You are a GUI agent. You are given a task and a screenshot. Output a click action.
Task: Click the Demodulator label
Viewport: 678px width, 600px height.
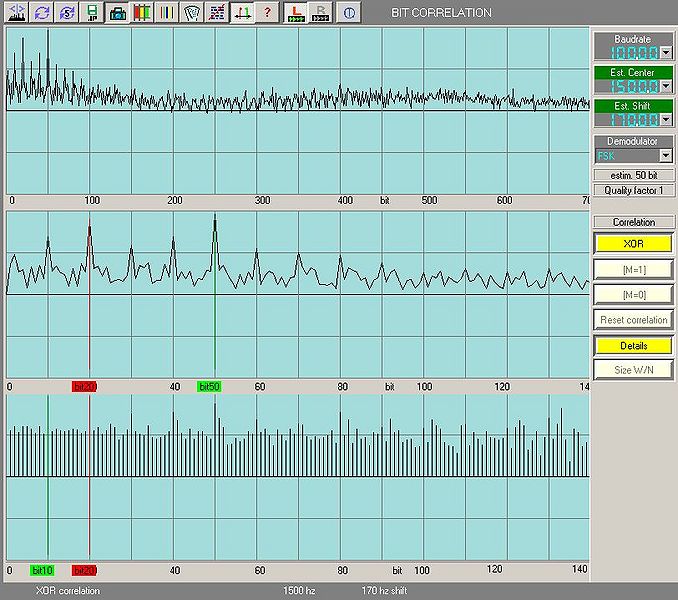click(632, 141)
